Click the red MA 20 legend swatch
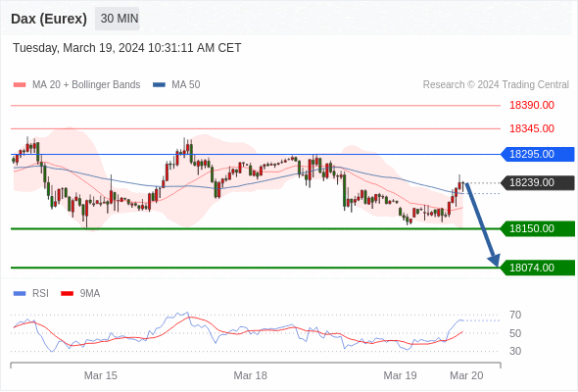578x392 pixels. coord(20,85)
